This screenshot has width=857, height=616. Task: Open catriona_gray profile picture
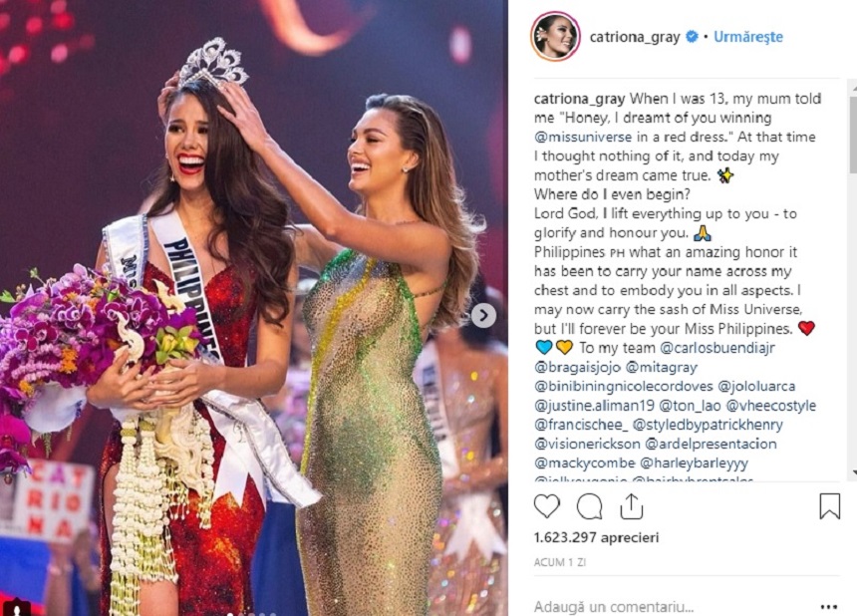coord(555,37)
